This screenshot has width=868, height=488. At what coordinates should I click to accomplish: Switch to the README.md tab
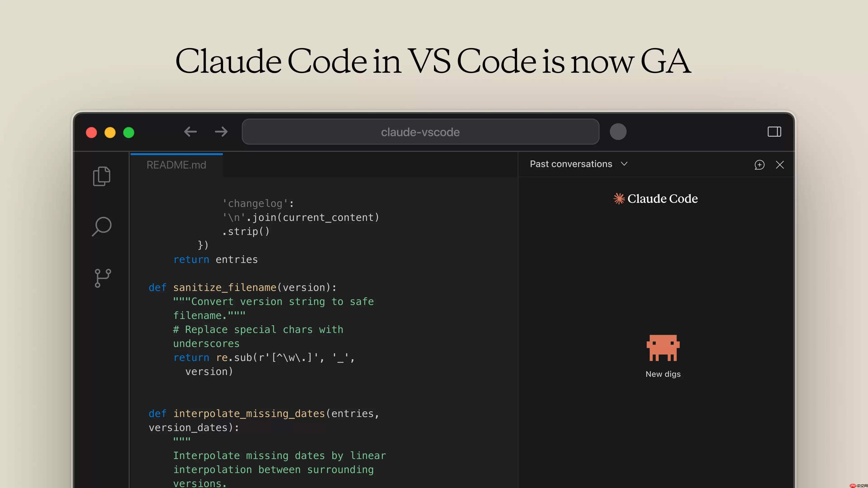coord(176,165)
